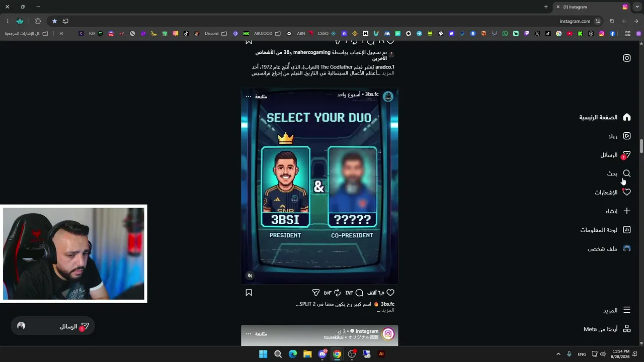This screenshot has width=644, height=362.
Task: Open options menu on the 3bs.fc post
Action: pos(249,96)
